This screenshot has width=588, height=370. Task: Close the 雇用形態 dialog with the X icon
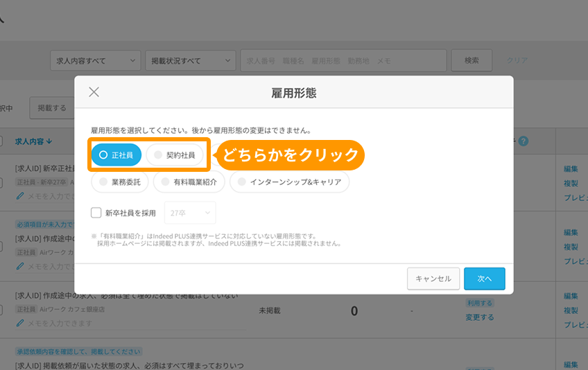tap(94, 92)
